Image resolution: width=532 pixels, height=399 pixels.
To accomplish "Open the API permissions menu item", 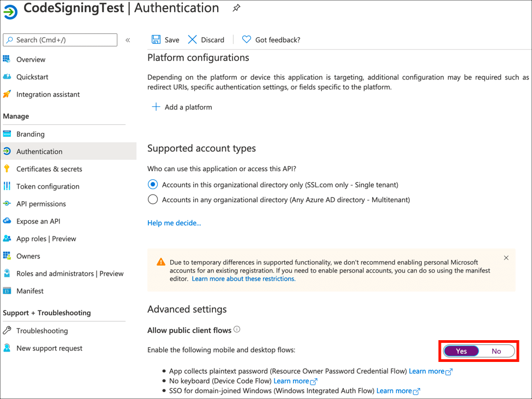I will pos(41,204).
